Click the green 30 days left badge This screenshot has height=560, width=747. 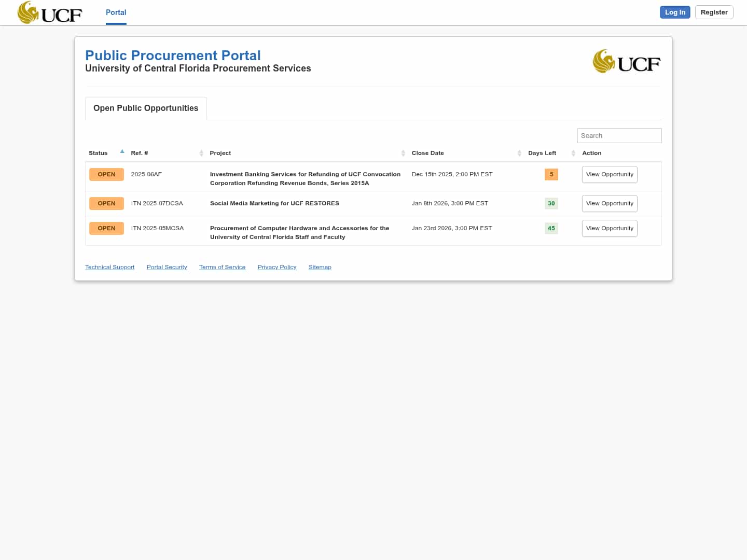pyautogui.click(x=551, y=203)
